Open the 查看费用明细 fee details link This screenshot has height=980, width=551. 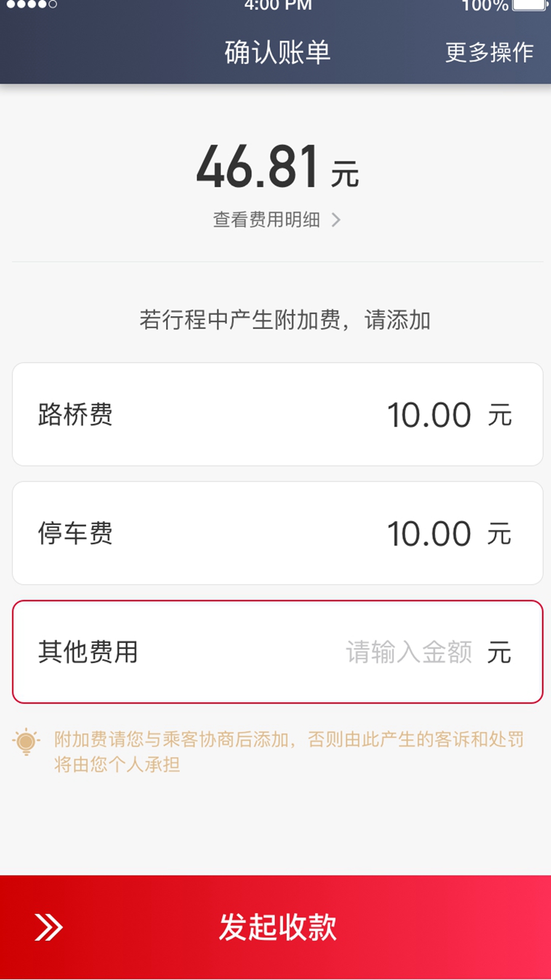267,220
